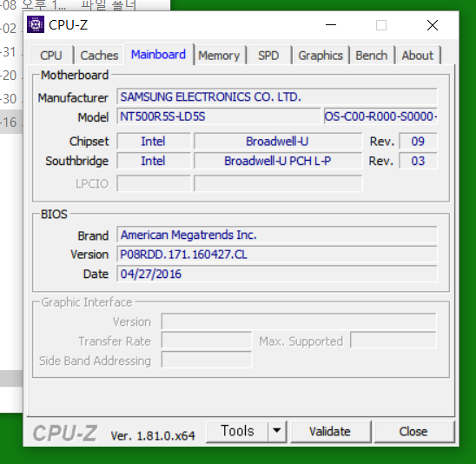Click the empty Transfer Rate field
This screenshot has width=476, height=464.
pyautogui.click(x=207, y=340)
